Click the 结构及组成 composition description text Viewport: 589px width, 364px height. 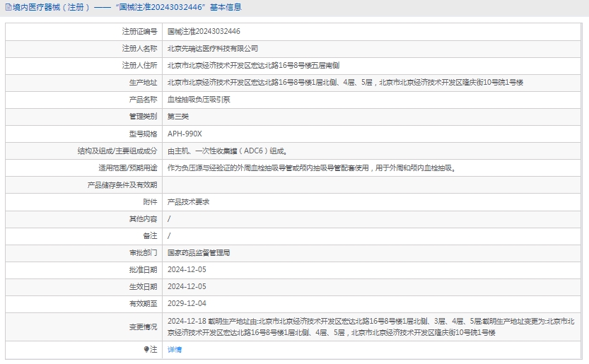coord(227,151)
